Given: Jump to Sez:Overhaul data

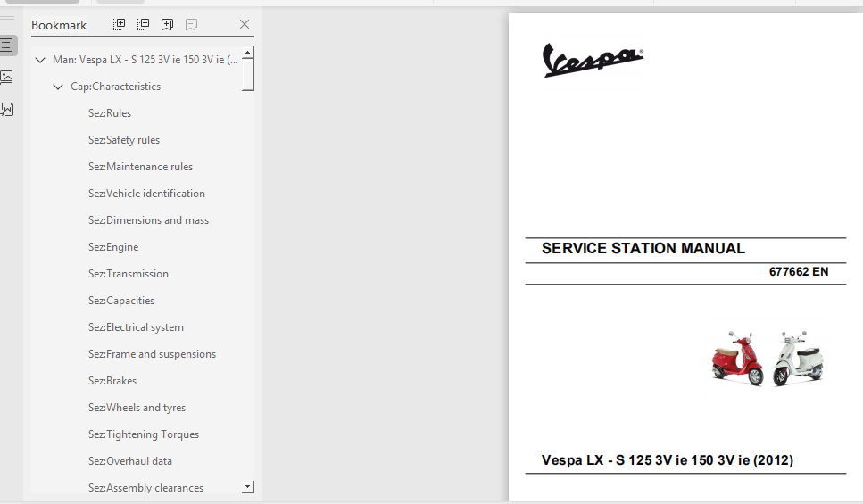Looking at the screenshot, I should (x=130, y=461).
